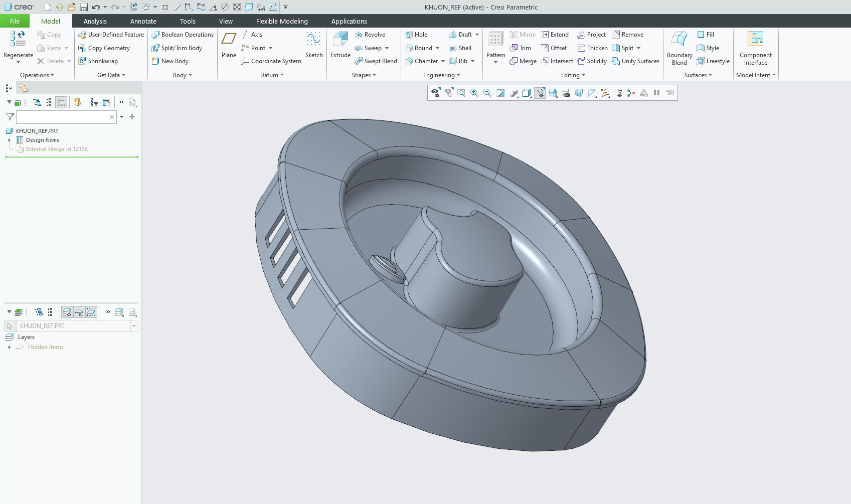
Task: Click the Hole tool icon
Action: pyautogui.click(x=409, y=35)
